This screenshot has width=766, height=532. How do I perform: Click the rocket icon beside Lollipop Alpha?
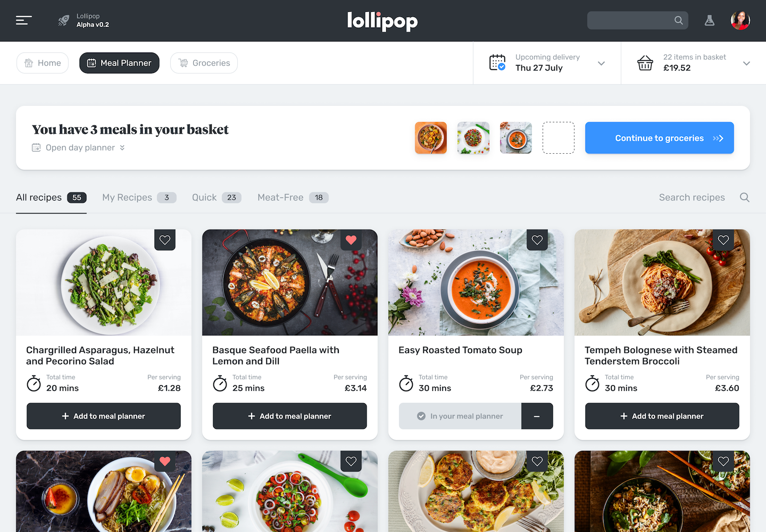click(x=64, y=20)
